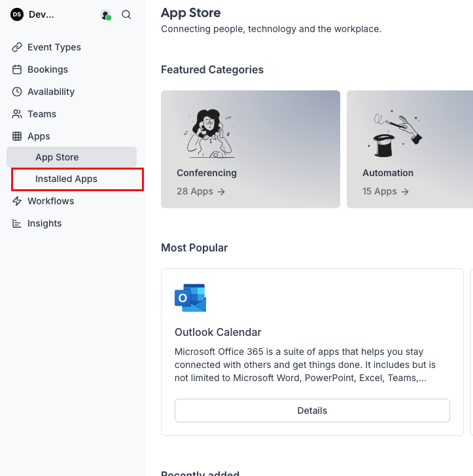Image resolution: width=473 pixels, height=476 pixels.
Task: Open the Installed Apps submenu item
Action: (x=66, y=179)
